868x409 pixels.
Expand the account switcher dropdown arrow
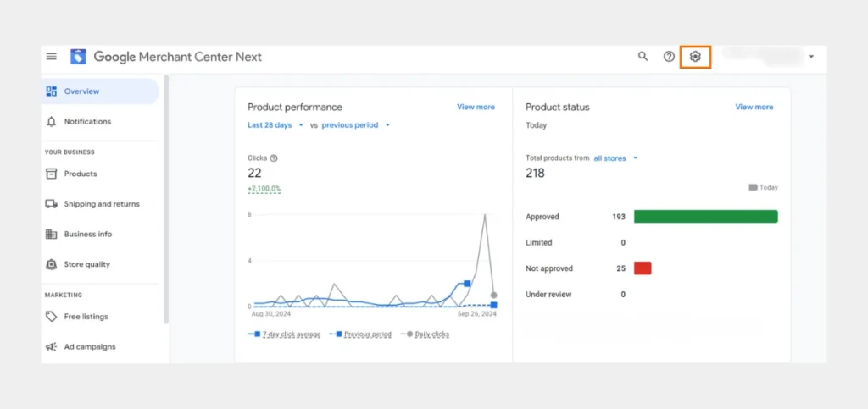point(811,57)
